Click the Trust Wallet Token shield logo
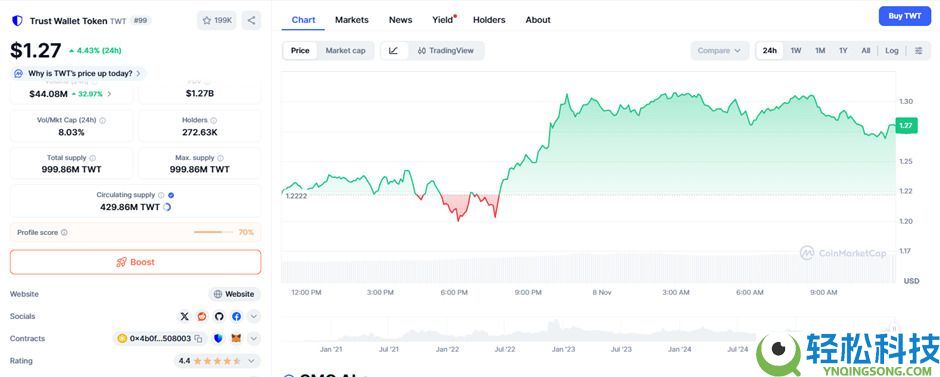 [17, 21]
